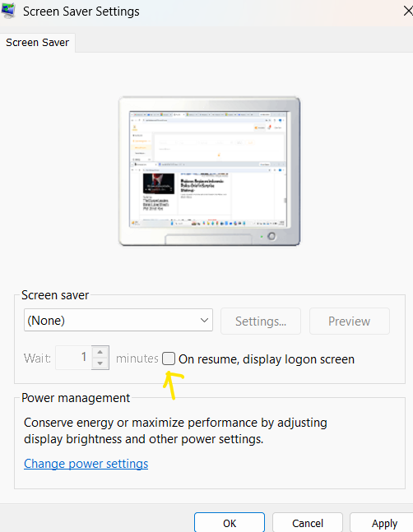Click the Wait minutes input field
The image size is (413, 532).
(x=73, y=357)
